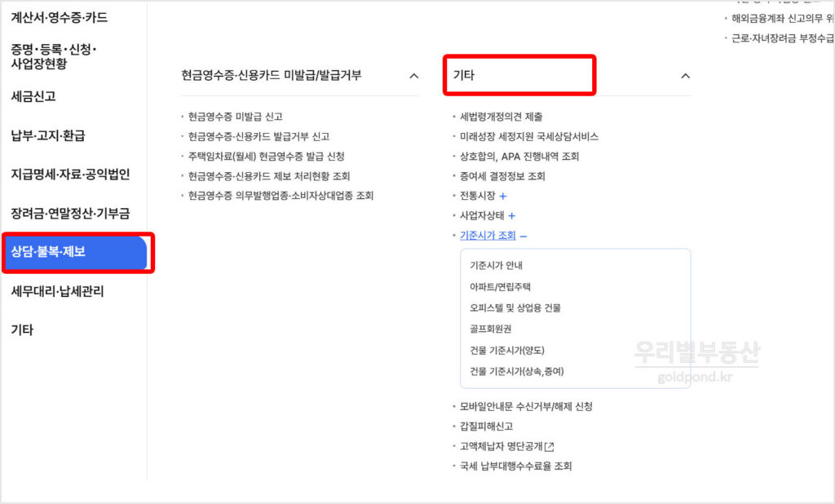Click external-link icon beside 고액체납자 명단공개
Viewport: 835px width, 504px height.
pyautogui.click(x=550, y=446)
